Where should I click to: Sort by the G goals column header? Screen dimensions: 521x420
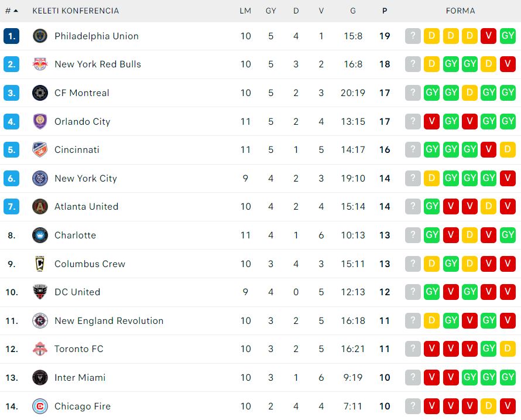tap(353, 11)
